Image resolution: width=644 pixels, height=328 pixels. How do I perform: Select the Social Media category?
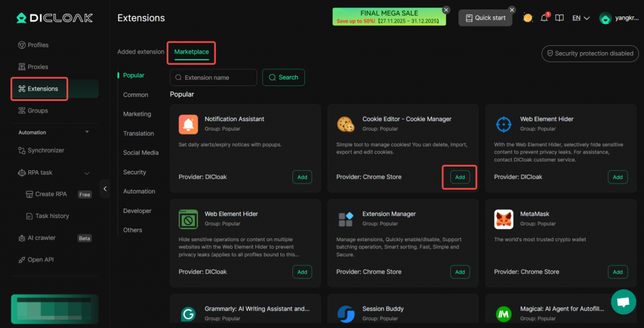point(141,153)
